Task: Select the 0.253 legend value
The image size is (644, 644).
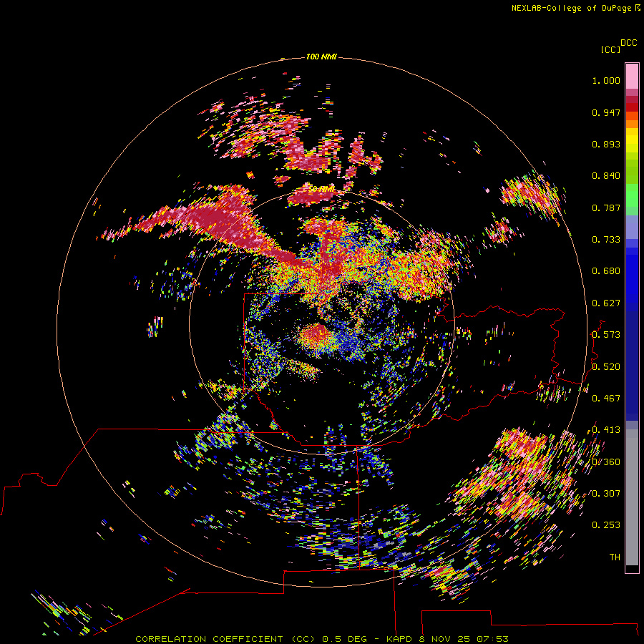Action: click(606, 525)
